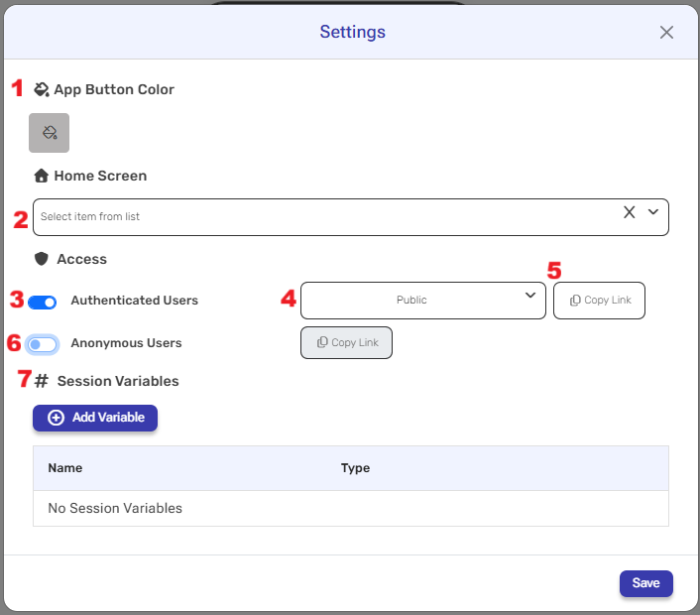Click the hash icon beside Session Variables
This screenshot has width=700, height=615.
pos(42,381)
